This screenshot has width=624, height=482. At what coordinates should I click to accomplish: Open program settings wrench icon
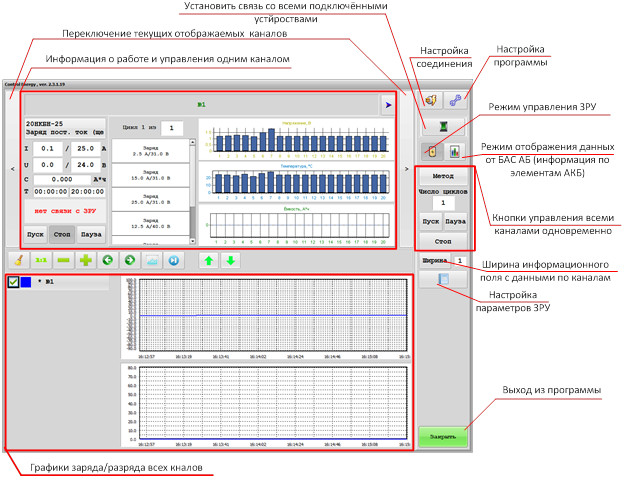pos(458,101)
